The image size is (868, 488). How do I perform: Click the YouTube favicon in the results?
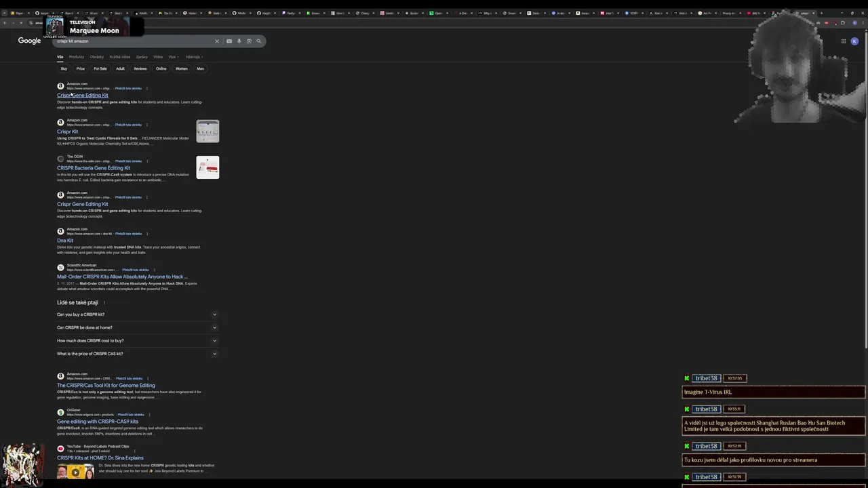60,449
